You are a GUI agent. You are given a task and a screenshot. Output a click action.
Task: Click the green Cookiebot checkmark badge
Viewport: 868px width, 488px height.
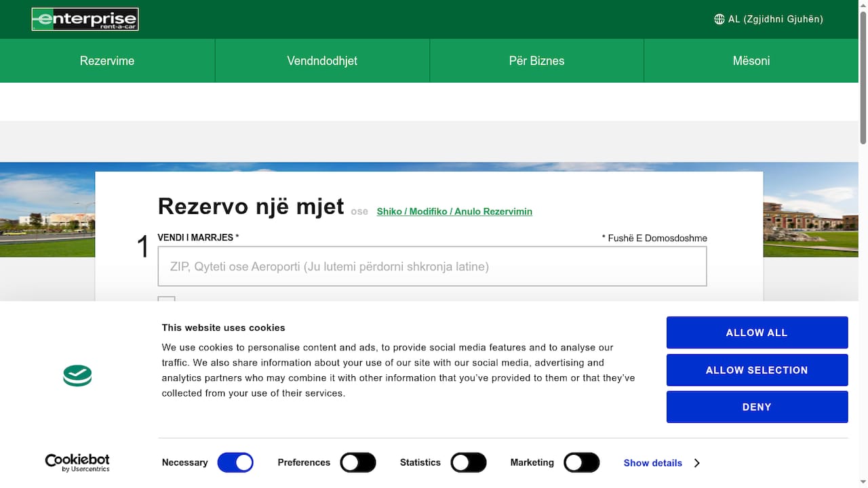pos(77,375)
